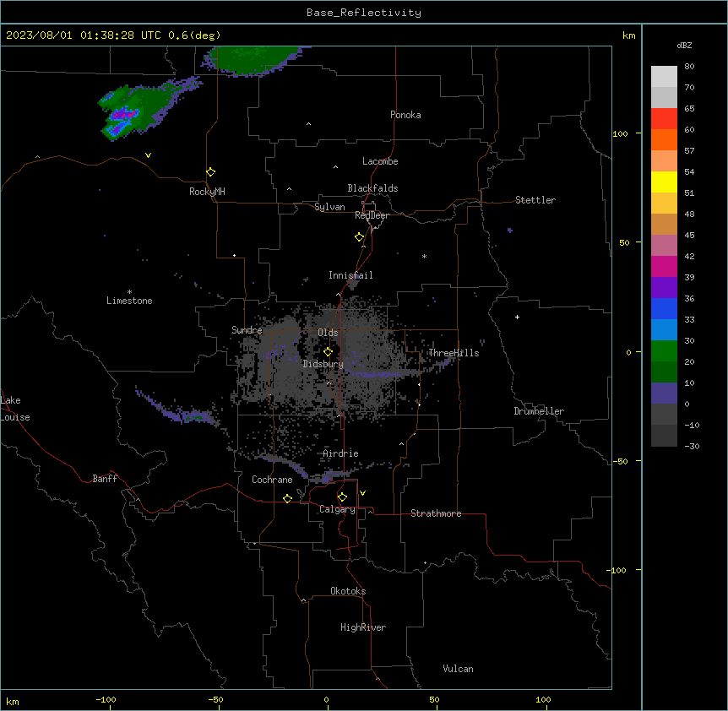Click the -100 tick on the bottom axis
Screen dimensions: 728x711
tap(106, 699)
